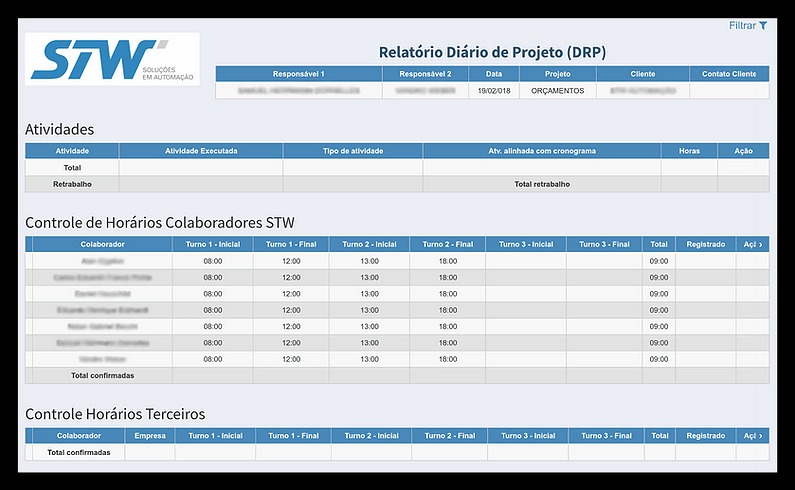Click the Responsável 1 column header
The height and width of the screenshot is (490, 795).
(298, 74)
